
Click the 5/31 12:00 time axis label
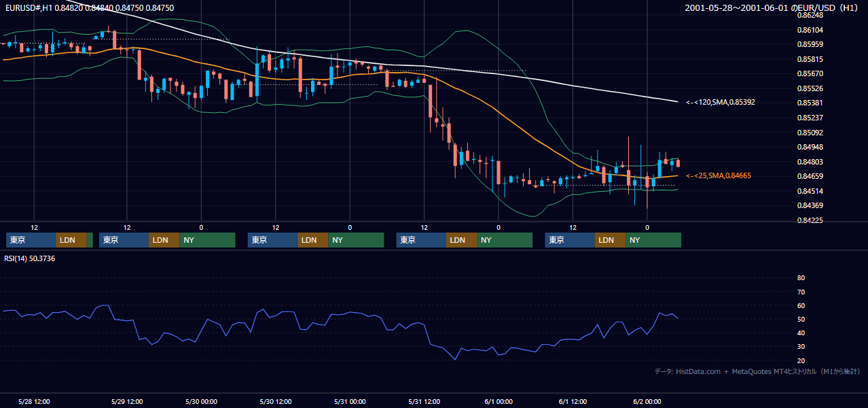click(424, 402)
